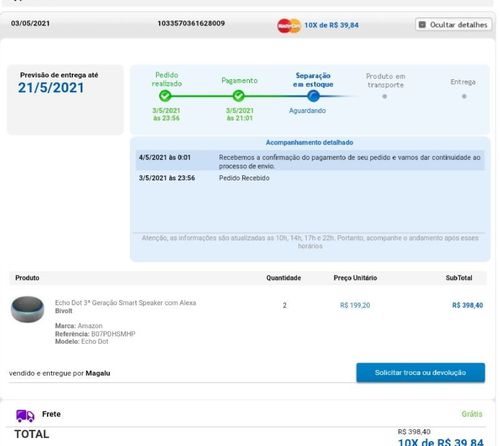Click the Quantidade column header
Viewport: 500px width, 446px height.
tap(283, 278)
